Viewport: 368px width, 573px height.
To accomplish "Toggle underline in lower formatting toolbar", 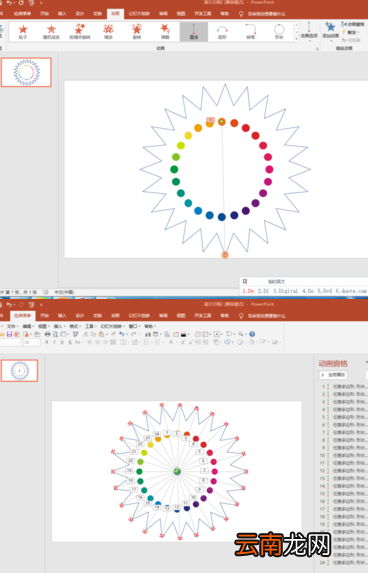I will (x=62, y=342).
